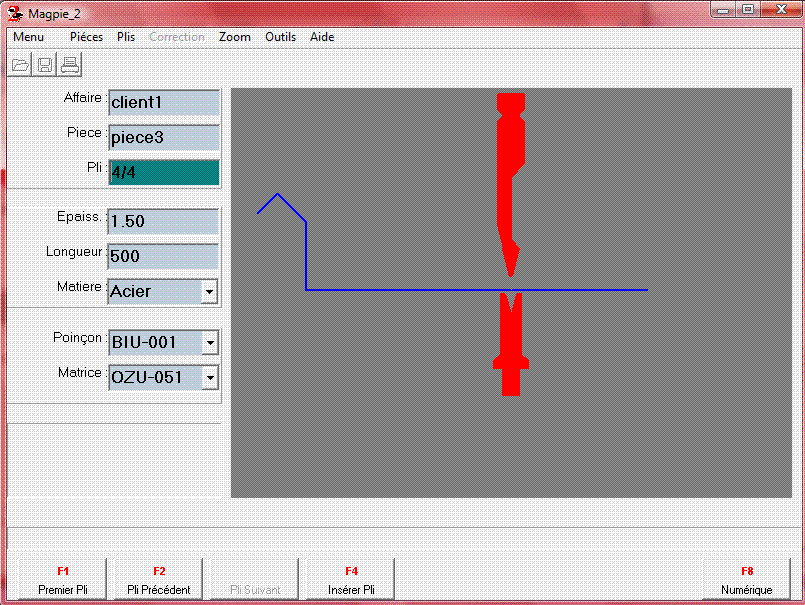Click the printer toolbar icon
The image size is (805, 605).
point(70,65)
